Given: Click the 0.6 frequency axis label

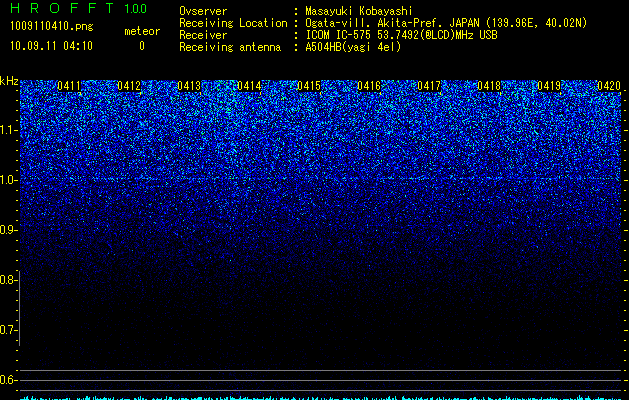Looking at the screenshot, I should coord(8,380).
